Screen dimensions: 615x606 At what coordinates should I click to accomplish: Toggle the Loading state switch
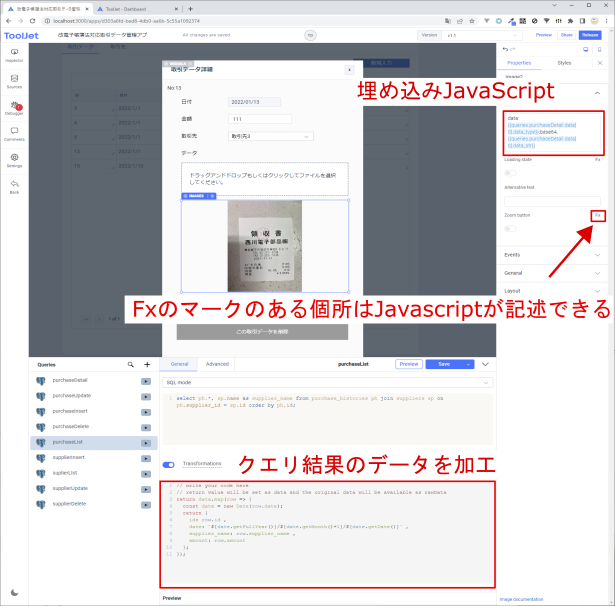[x=510, y=173]
